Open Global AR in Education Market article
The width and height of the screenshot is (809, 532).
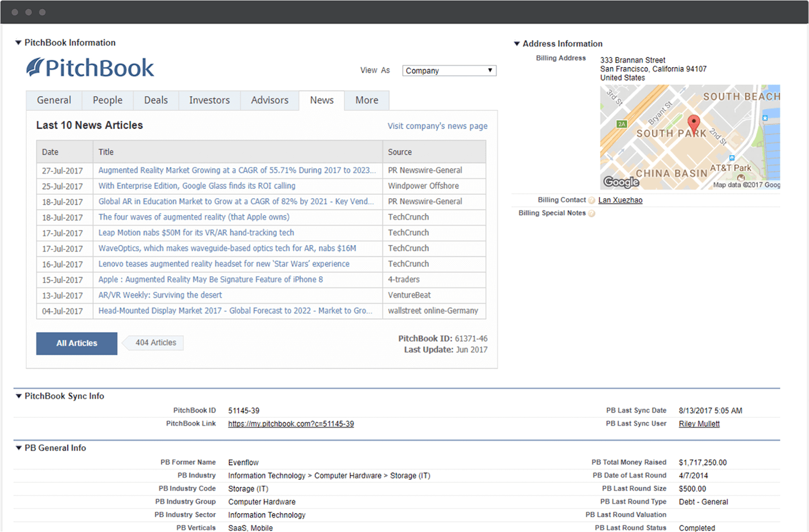(236, 202)
